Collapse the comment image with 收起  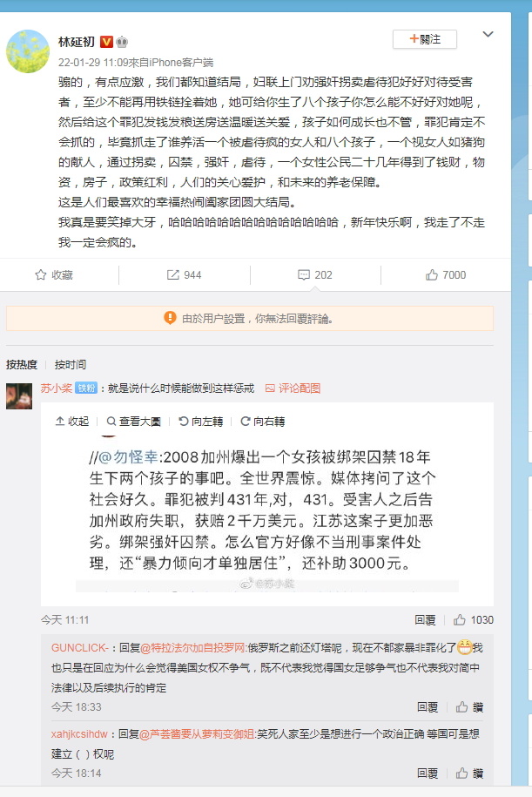(x=71, y=421)
